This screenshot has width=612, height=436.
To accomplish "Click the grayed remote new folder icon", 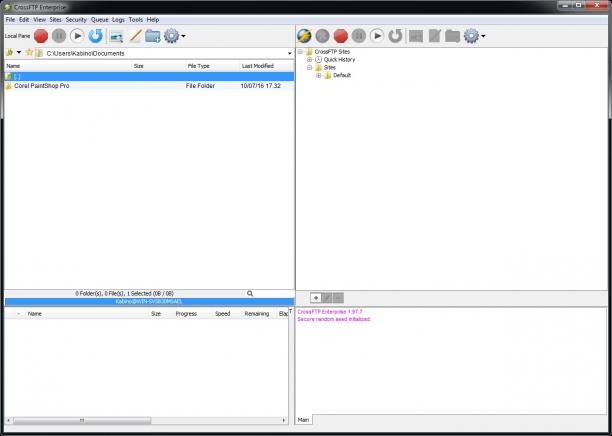I will [x=452, y=36].
